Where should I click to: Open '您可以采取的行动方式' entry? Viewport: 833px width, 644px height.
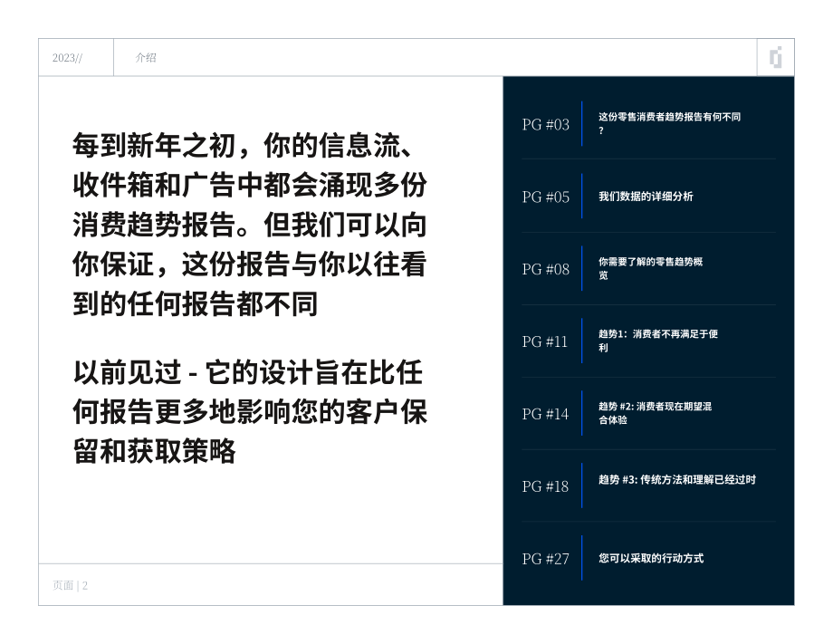point(651,558)
